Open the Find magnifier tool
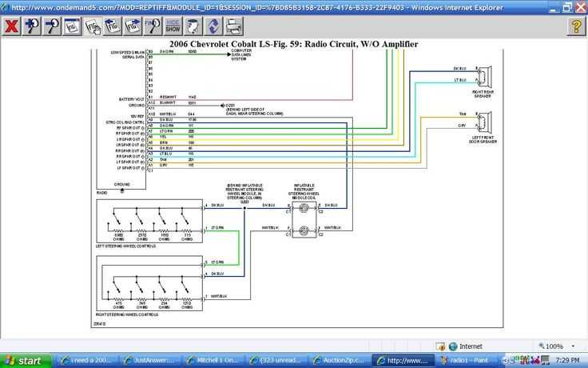 pyautogui.click(x=153, y=26)
